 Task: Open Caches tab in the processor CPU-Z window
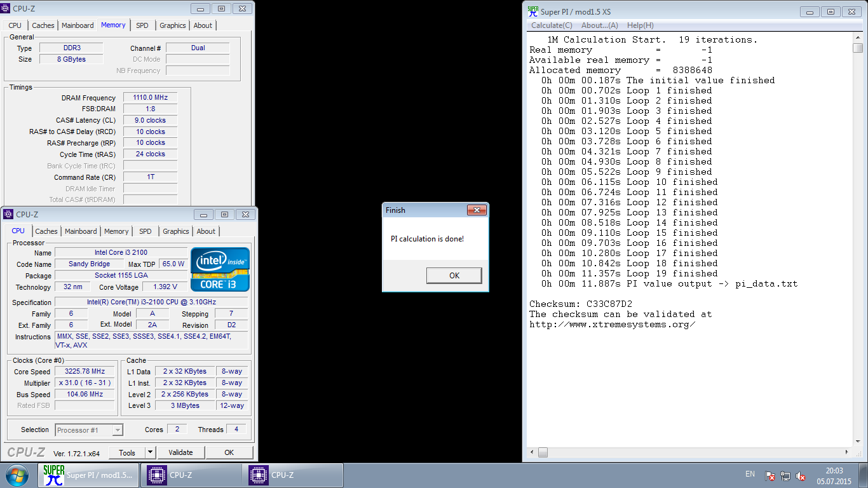click(x=46, y=231)
